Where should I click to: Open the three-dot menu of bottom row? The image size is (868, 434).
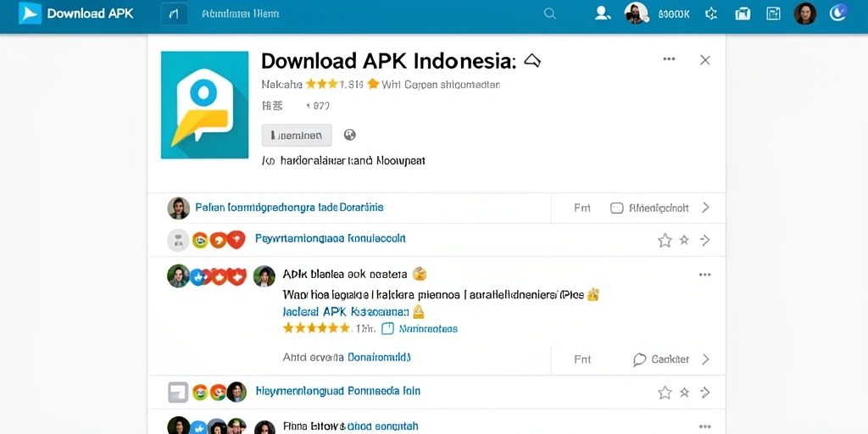click(704, 427)
